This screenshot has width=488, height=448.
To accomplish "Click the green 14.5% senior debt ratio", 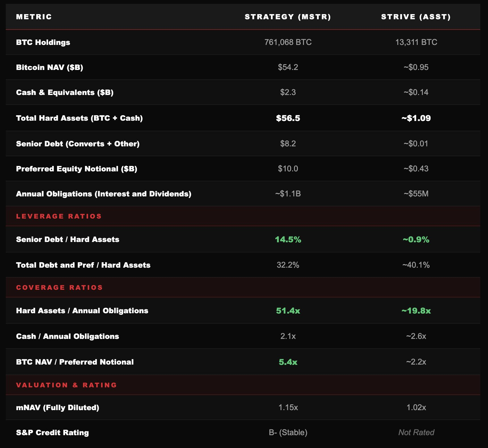I will click(288, 239).
